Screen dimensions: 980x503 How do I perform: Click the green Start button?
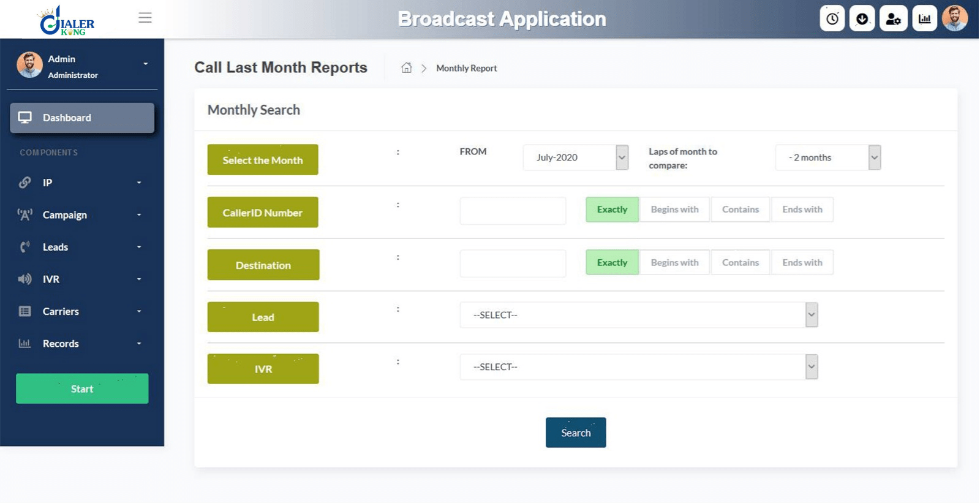[x=82, y=388]
